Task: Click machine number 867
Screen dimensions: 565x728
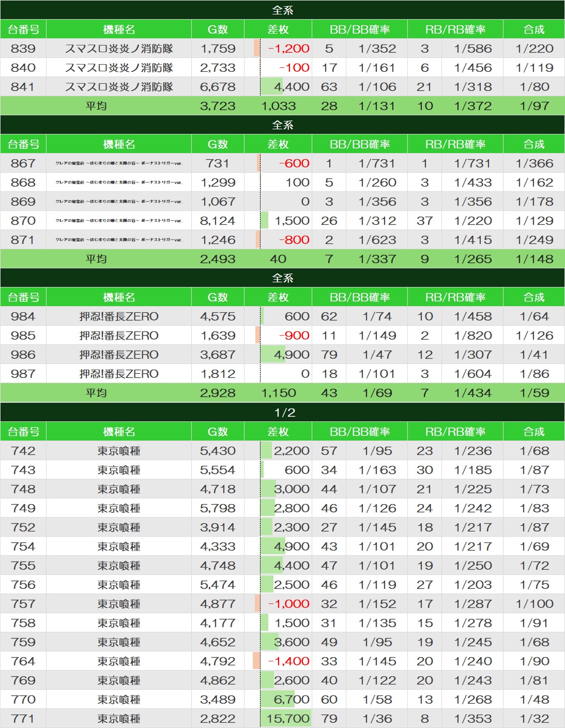Action: [23, 163]
